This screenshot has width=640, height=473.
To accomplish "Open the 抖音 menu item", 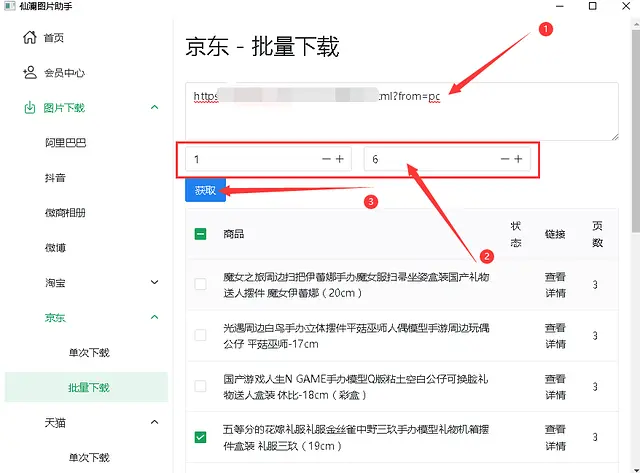I will tap(55, 178).
